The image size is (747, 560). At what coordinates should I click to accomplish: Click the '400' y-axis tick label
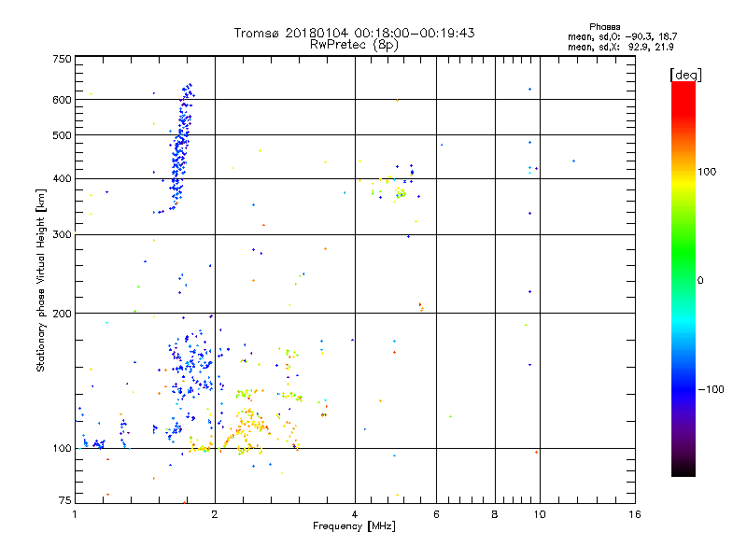(62, 178)
